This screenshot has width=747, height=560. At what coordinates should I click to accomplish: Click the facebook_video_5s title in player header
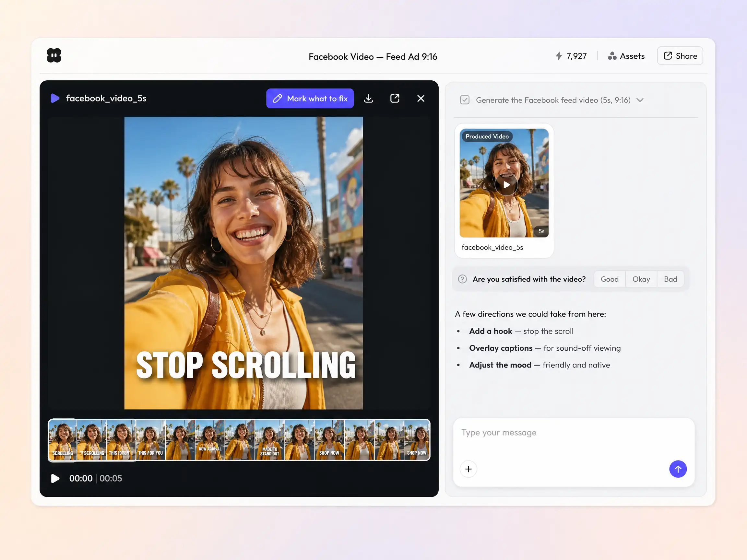[x=106, y=98]
